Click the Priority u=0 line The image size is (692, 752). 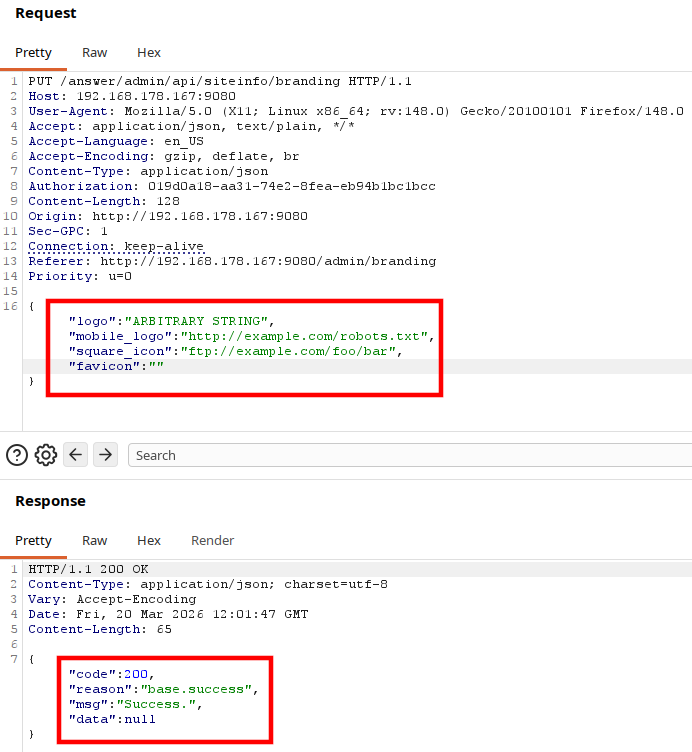(x=80, y=276)
